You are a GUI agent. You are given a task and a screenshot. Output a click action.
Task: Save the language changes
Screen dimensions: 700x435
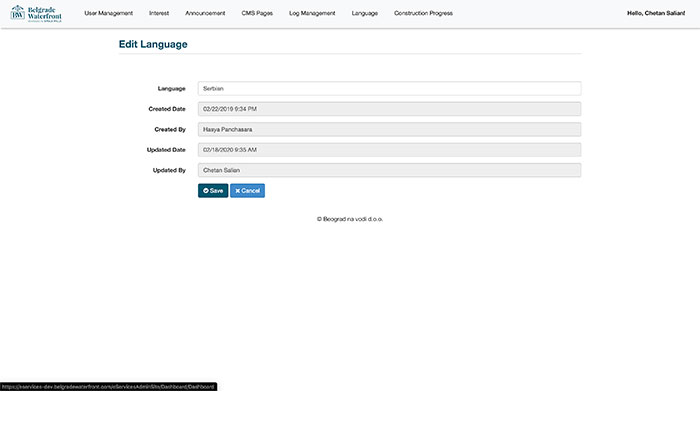coord(213,191)
